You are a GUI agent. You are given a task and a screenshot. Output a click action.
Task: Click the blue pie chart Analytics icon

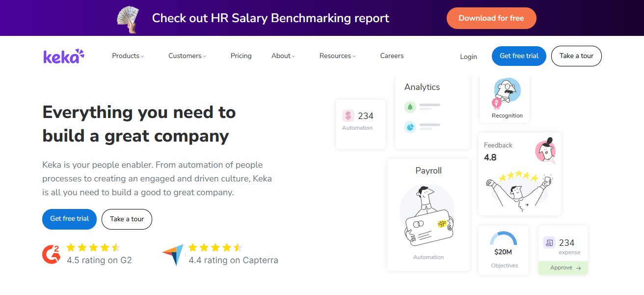[410, 127]
